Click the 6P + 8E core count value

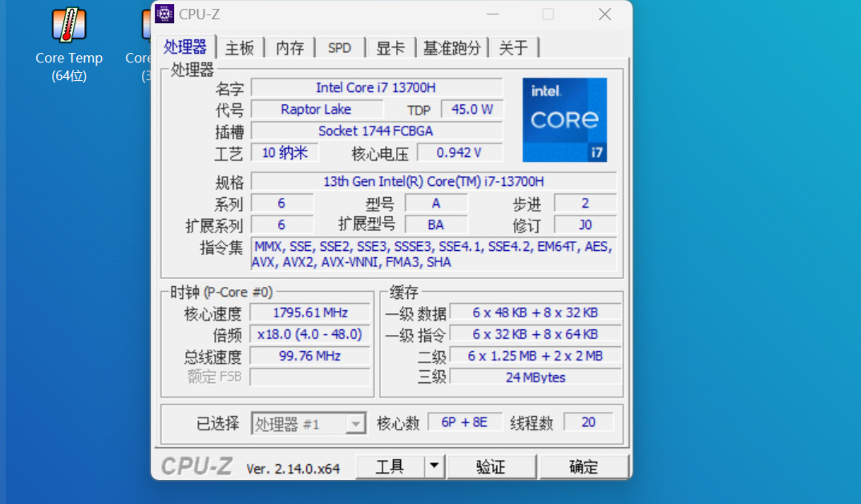[464, 422]
